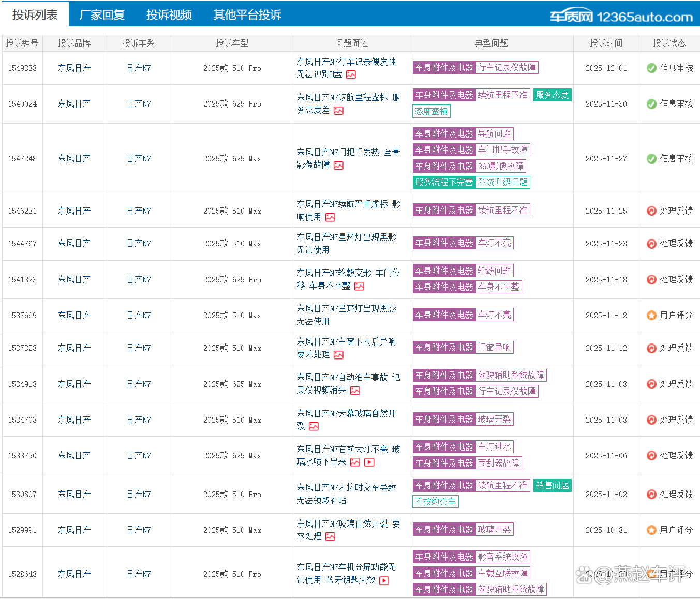This screenshot has height=599, width=700.
Task: Click red feedback status icon for complaint 1546231
Action: point(651,211)
